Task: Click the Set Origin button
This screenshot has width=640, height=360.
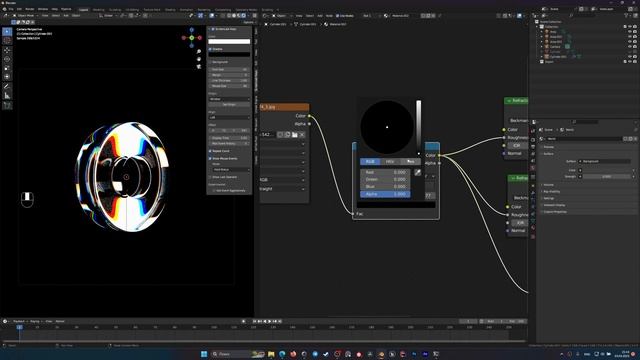Action: click(229, 104)
